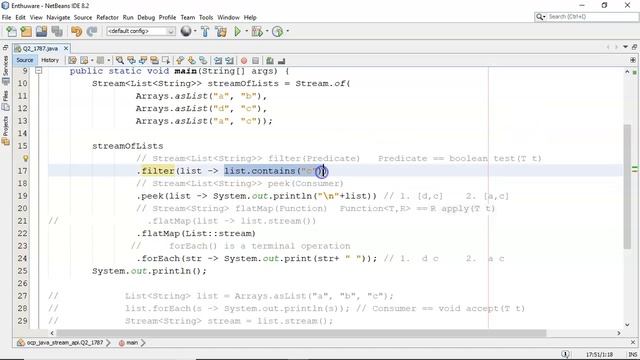Switch editor to Source view
This screenshot has width=640, height=360.
[24, 60]
